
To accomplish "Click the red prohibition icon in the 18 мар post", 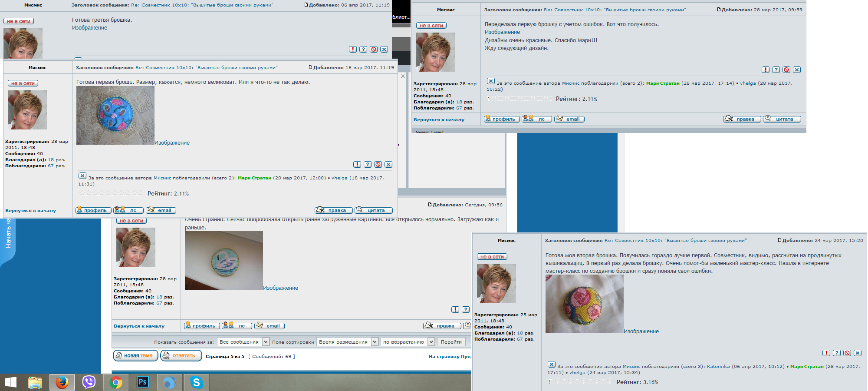I will point(378,165).
